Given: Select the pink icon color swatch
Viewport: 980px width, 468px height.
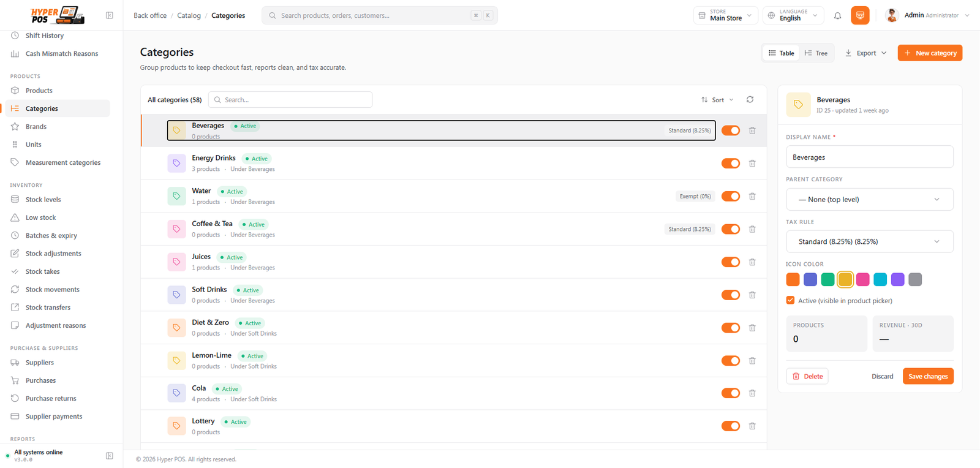Looking at the screenshot, I should point(862,279).
